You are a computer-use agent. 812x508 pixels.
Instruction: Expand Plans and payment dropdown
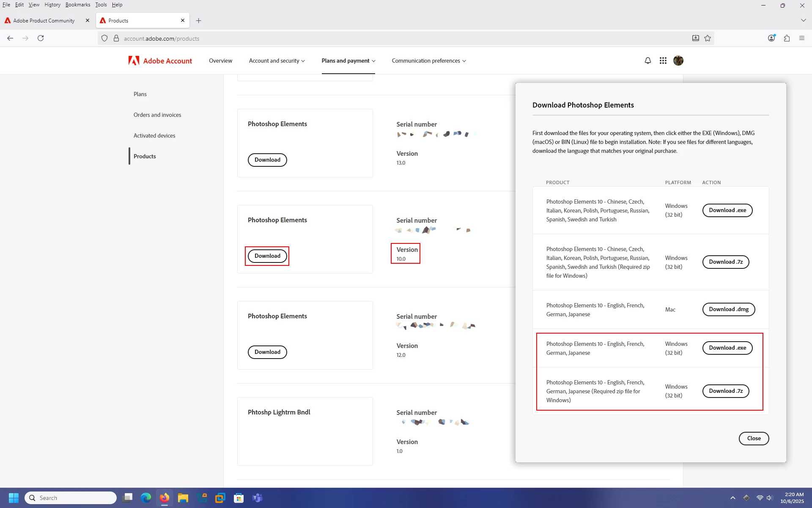348,61
